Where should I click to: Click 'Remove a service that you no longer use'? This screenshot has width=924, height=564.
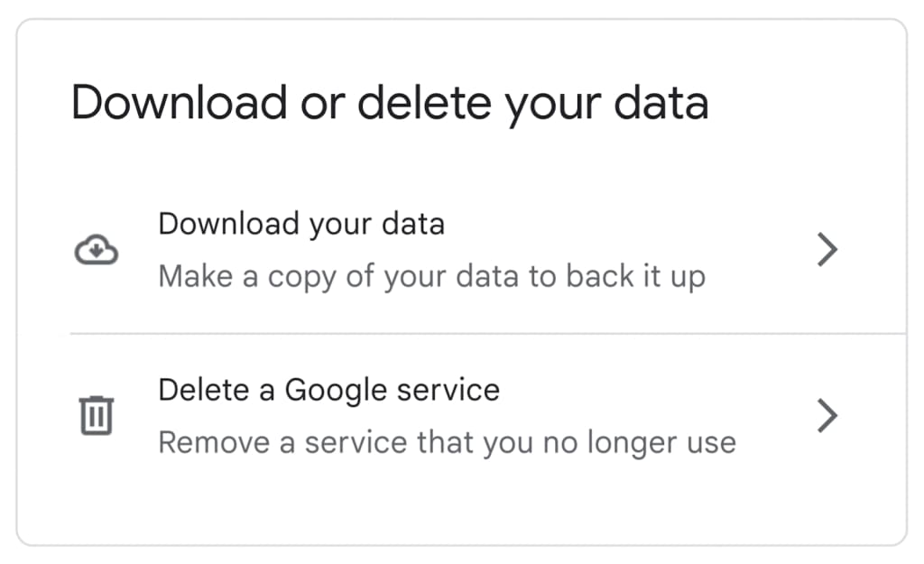(x=447, y=443)
